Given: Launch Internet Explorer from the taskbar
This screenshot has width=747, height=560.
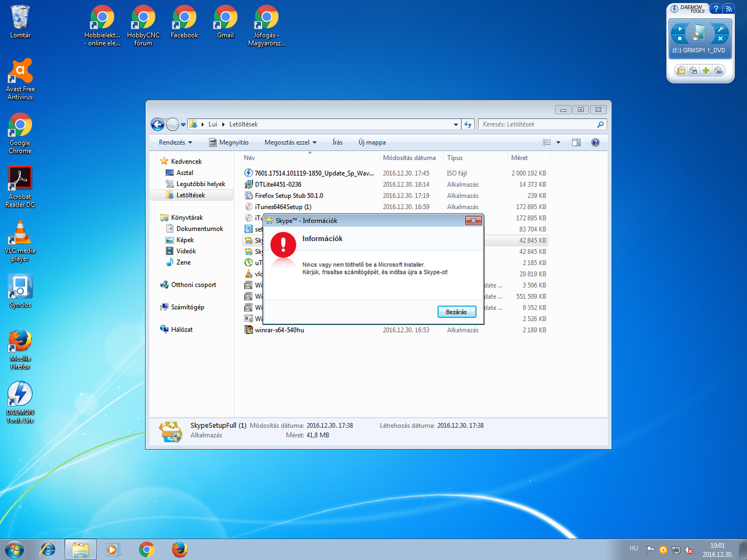Looking at the screenshot, I should [x=48, y=549].
